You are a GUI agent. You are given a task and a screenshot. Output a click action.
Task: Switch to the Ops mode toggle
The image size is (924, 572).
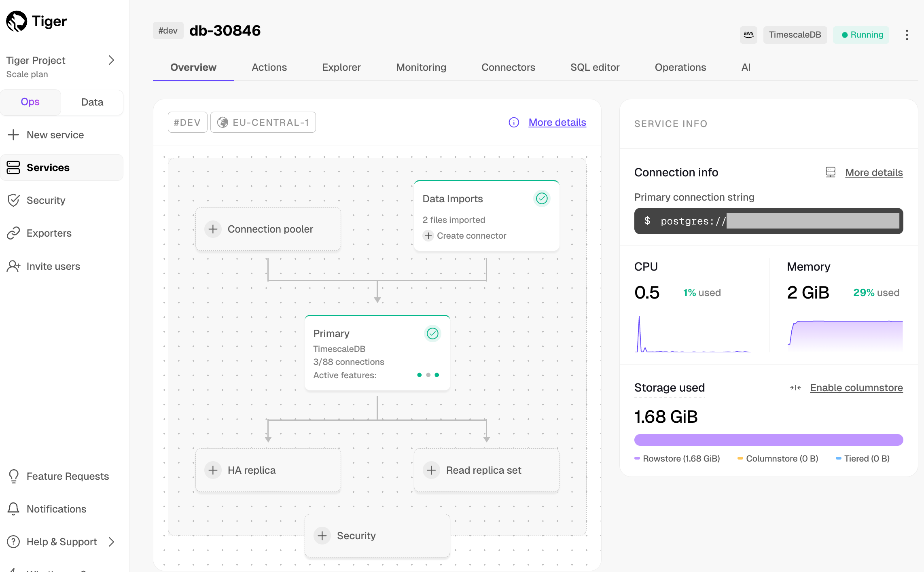(30, 102)
